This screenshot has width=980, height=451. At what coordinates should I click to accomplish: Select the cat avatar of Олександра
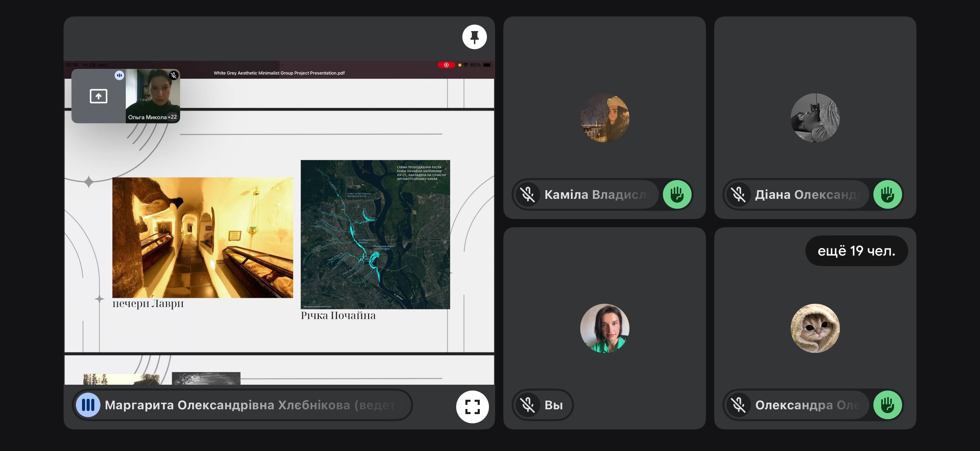coord(815,328)
